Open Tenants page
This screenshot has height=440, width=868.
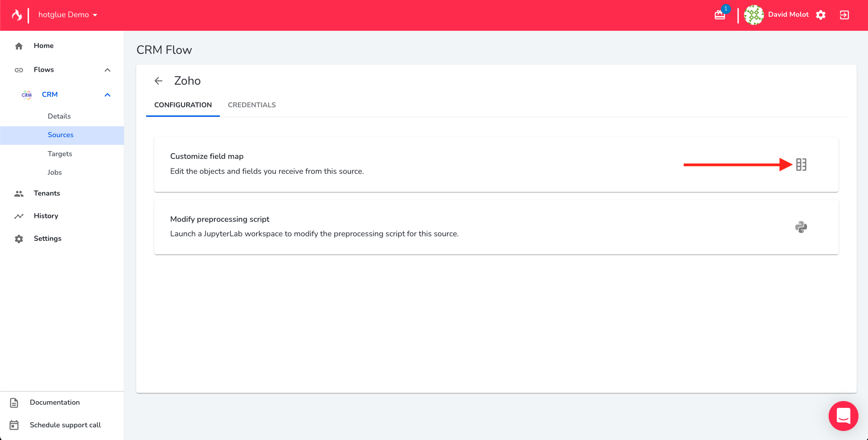click(x=47, y=193)
